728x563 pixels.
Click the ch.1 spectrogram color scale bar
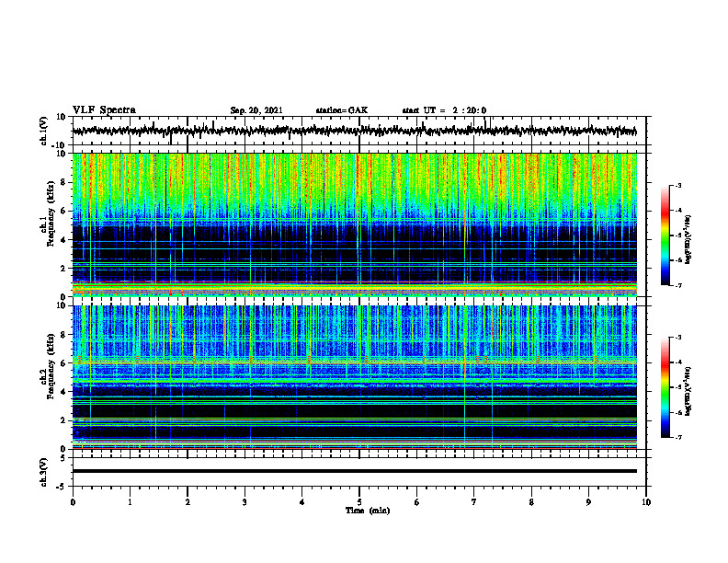coord(665,236)
